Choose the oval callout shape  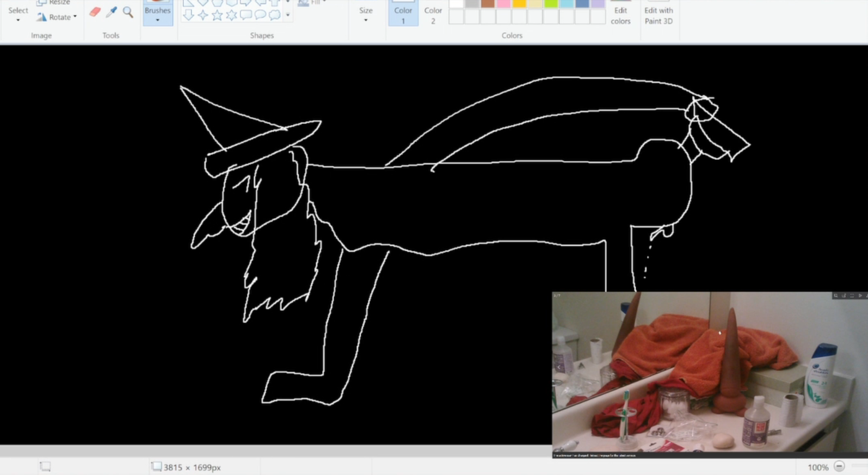260,15
